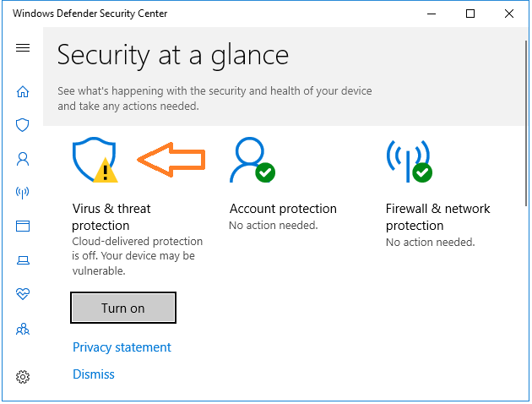Open Account protection person sidebar icon
Viewport: 532px width, 404px height.
23,159
